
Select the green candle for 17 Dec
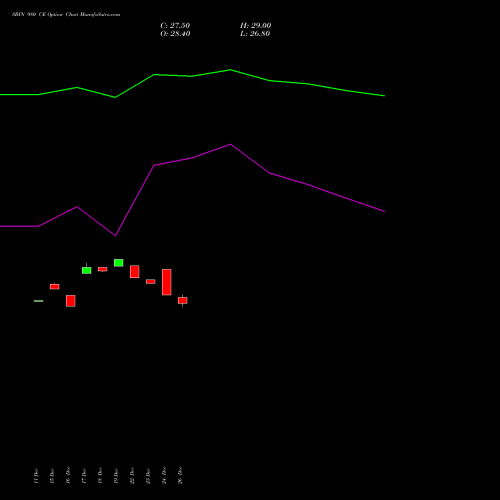[x=87, y=270]
